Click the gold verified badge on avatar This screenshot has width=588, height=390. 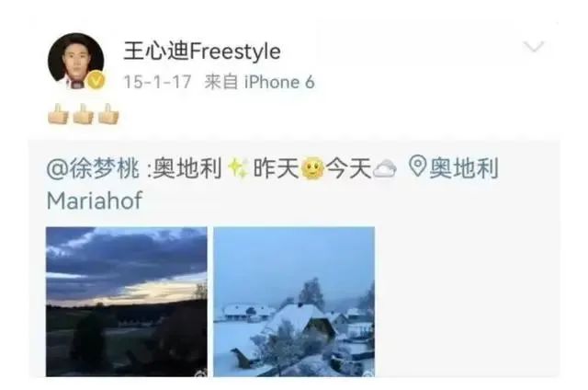(96, 80)
